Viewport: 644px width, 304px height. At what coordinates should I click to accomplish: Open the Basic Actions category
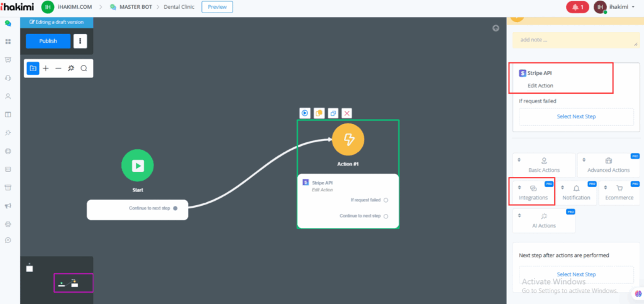click(x=544, y=165)
